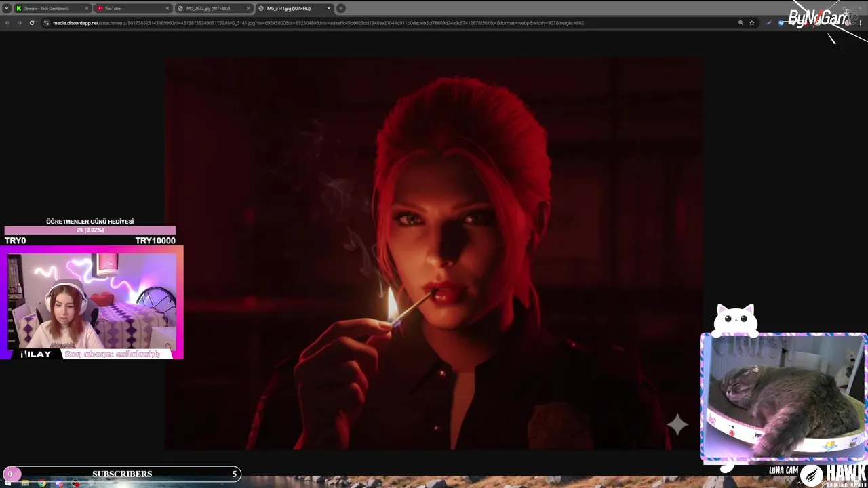Open File Explorer from the taskbar

point(25,484)
